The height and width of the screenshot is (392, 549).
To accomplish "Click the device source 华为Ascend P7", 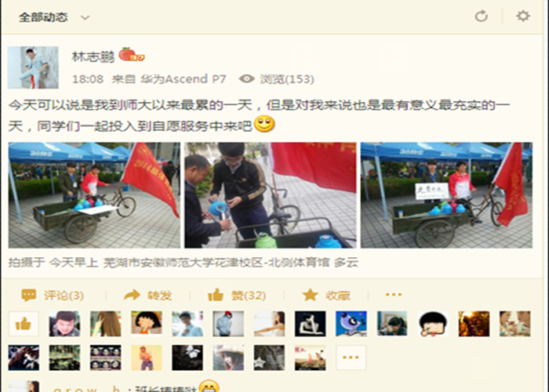I will (x=183, y=79).
